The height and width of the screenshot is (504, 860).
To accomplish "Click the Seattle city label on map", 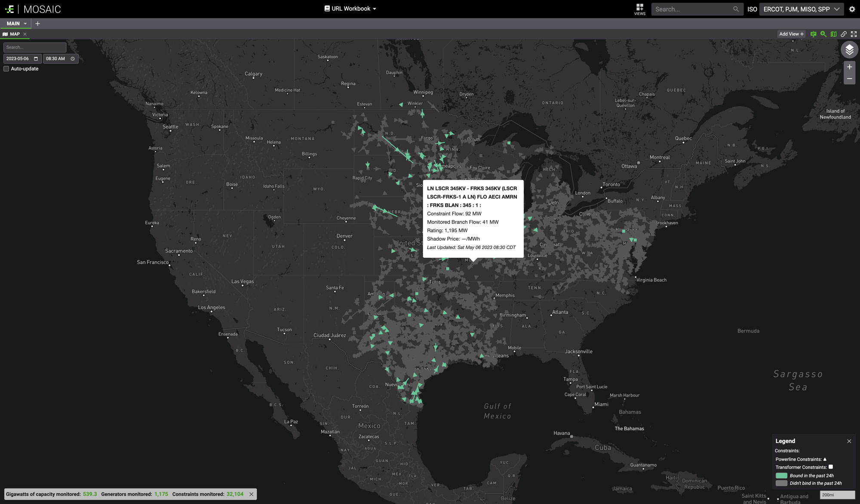I will [x=170, y=127].
